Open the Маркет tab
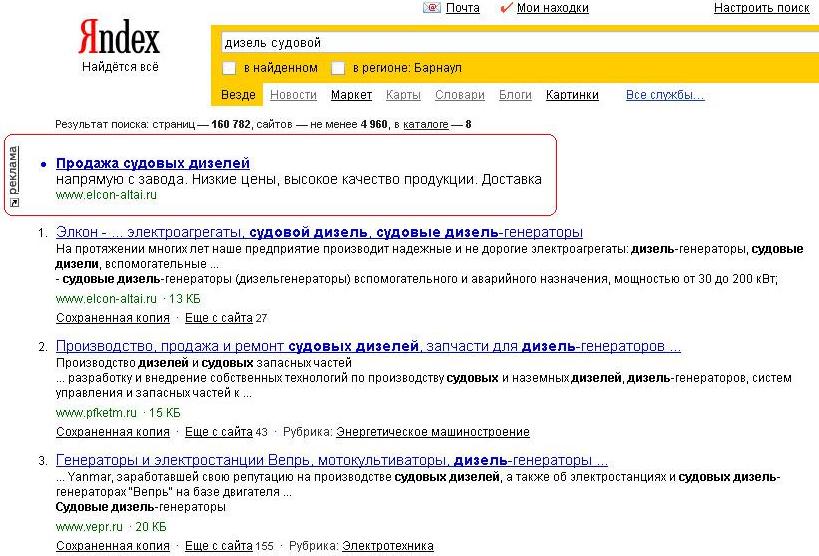The width and height of the screenshot is (819, 556). tap(352, 95)
